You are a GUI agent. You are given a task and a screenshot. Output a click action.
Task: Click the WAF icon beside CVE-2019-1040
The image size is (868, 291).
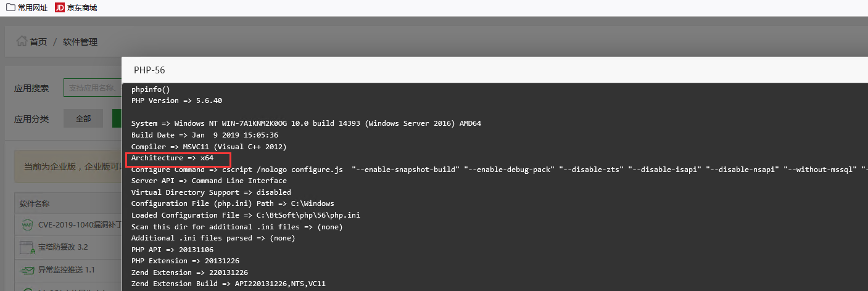click(x=27, y=224)
